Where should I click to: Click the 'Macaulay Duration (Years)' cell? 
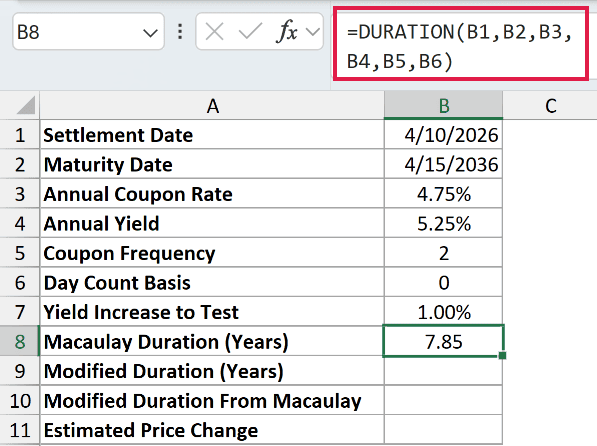click(212, 342)
